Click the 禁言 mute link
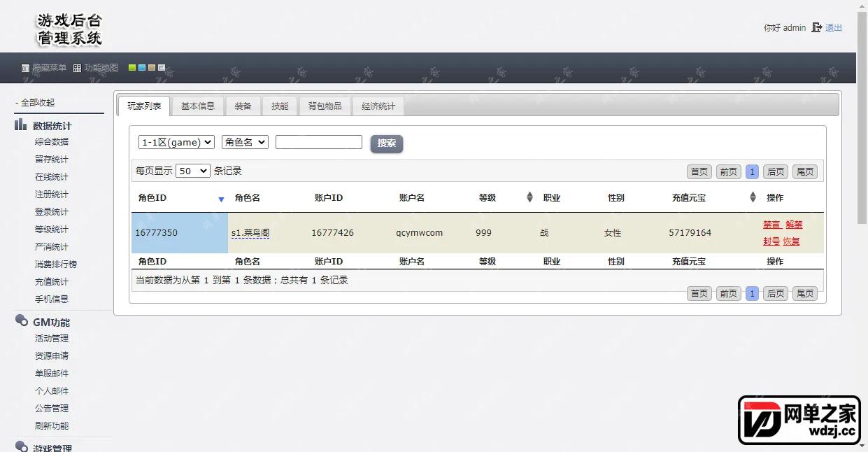 pyautogui.click(x=771, y=225)
